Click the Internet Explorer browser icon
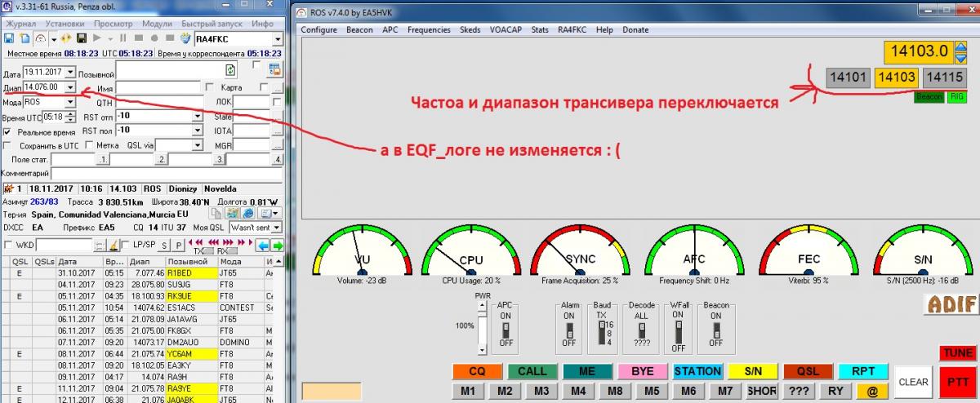The image size is (980, 403). 249,214
